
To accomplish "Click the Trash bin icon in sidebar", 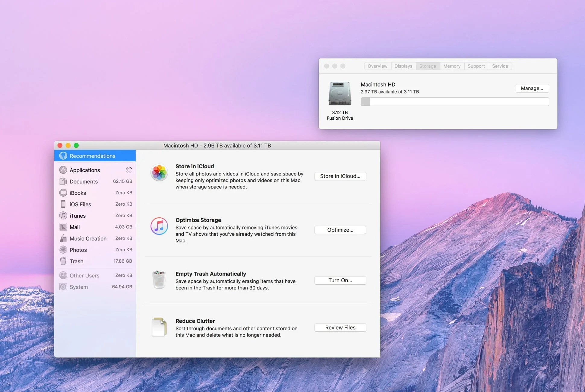I will click(x=63, y=261).
